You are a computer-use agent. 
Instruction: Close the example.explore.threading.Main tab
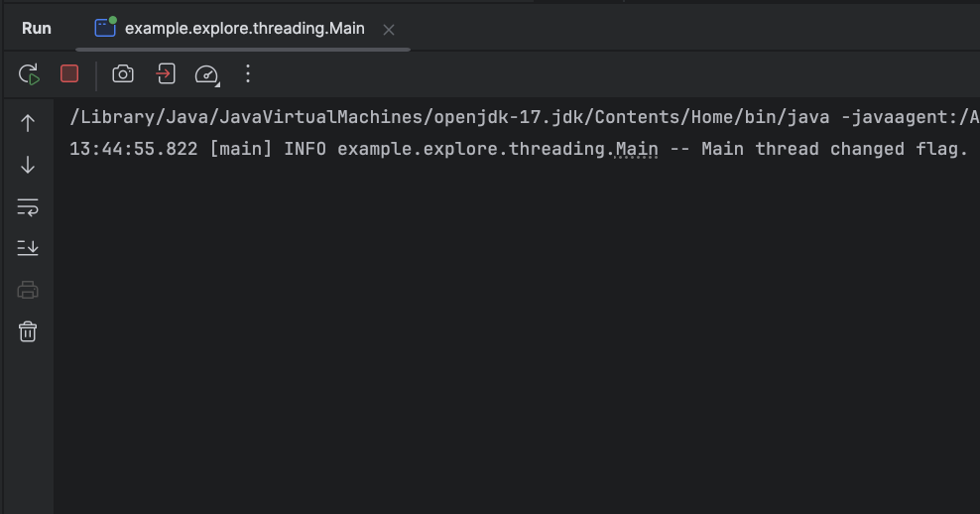(389, 30)
